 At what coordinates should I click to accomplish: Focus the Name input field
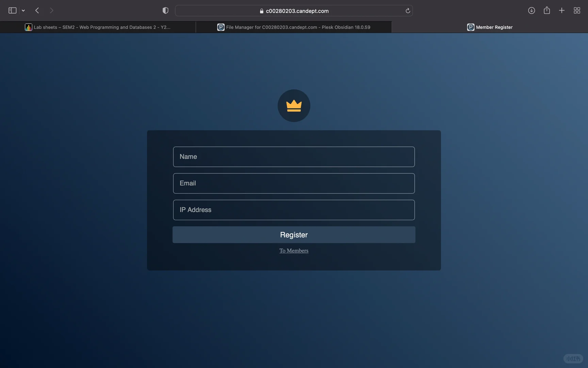[x=294, y=157]
